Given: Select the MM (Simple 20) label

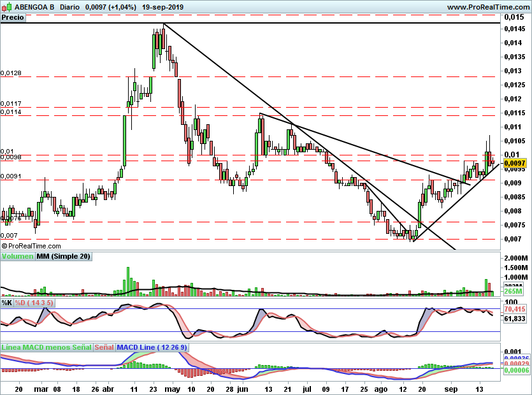Looking at the screenshot, I should pos(63,257).
